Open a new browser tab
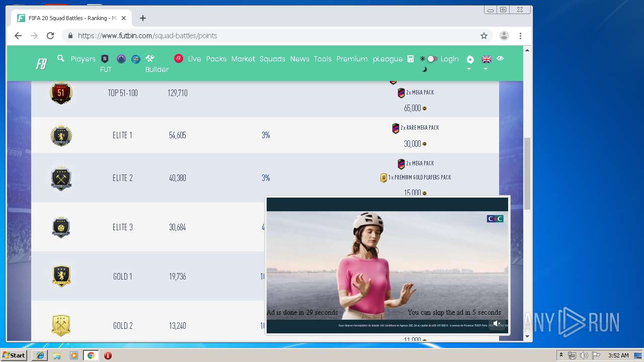 [x=143, y=18]
